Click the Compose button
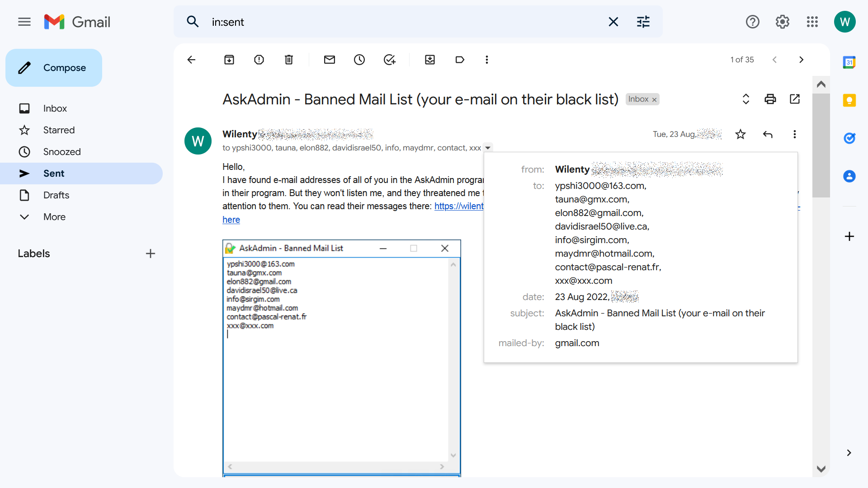Screen dimensions: 868x488 coord(54,68)
